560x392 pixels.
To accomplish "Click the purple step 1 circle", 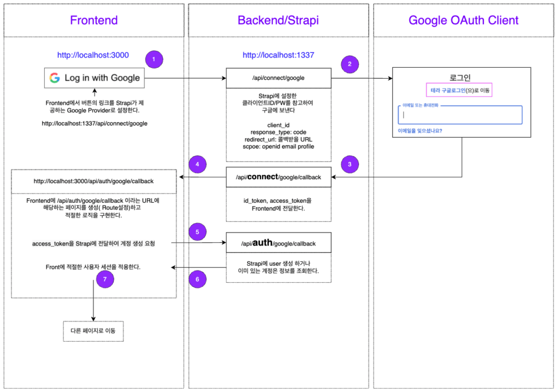I will click(x=154, y=58).
